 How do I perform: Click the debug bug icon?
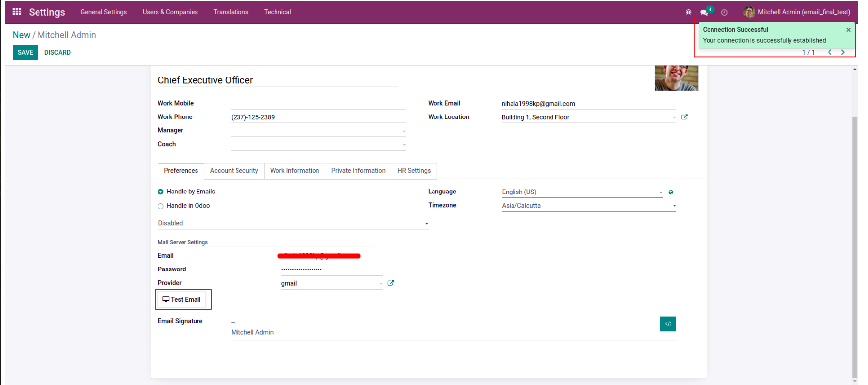pos(688,12)
